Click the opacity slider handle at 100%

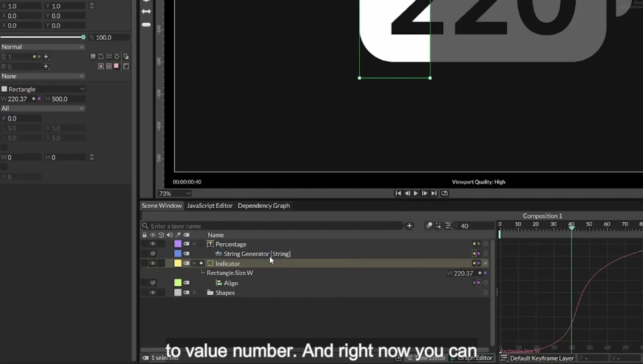coord(83,37)
